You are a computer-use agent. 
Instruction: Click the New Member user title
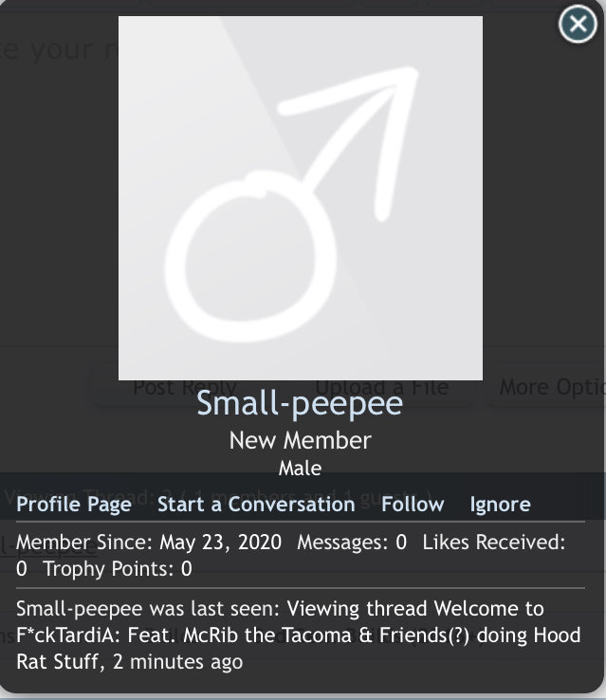point(300,441)
